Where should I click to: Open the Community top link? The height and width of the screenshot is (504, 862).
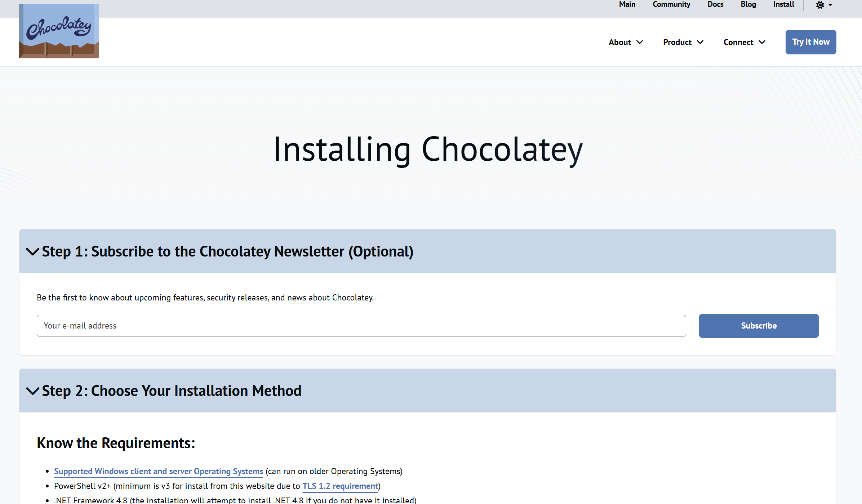[671, 4]
